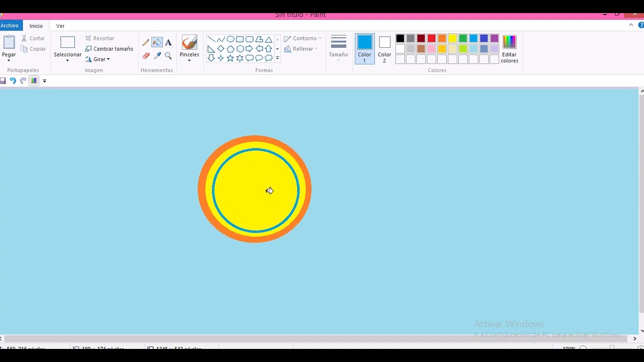
Task: Switch to the Inicio tab
Action: [x=36, y=26]
